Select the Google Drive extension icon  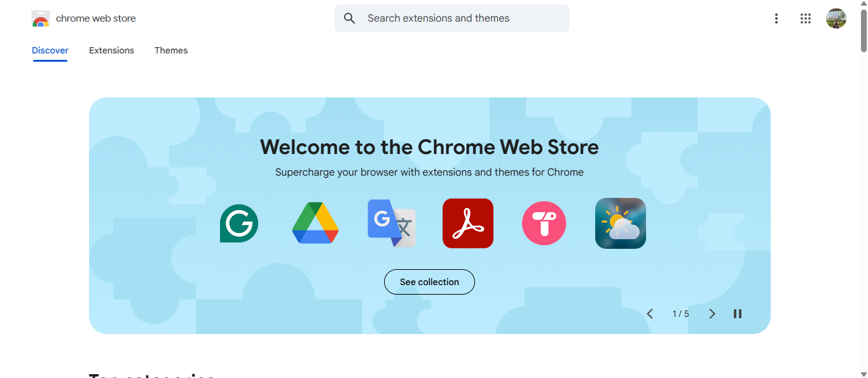tap(315, 223)
